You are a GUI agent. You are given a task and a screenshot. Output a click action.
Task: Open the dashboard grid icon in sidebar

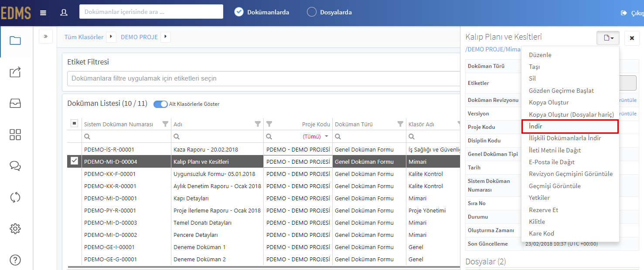15,135
